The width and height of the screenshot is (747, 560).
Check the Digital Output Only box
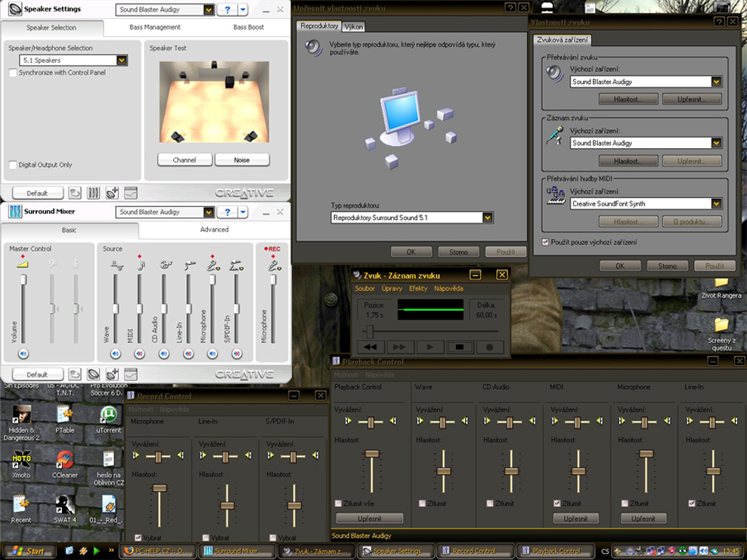pos(13,165)
